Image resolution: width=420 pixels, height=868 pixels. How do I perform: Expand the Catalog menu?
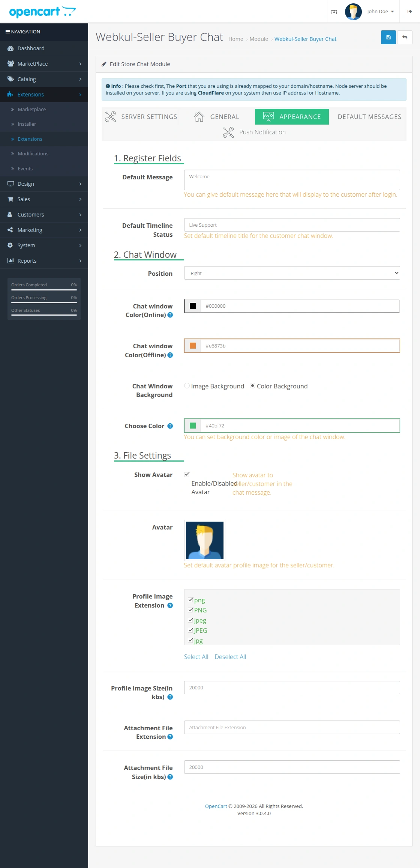pyautogui.click(x=44, y=79)
